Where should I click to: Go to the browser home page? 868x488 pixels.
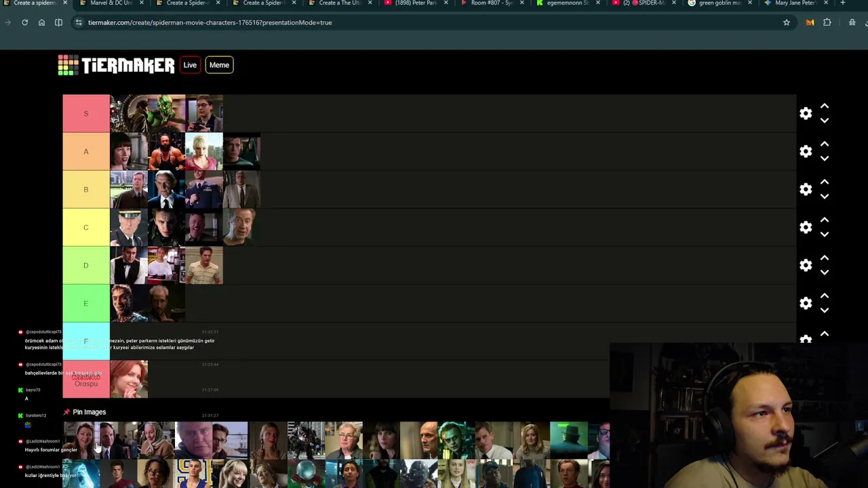pyautogui.click(x=41, y=22)
